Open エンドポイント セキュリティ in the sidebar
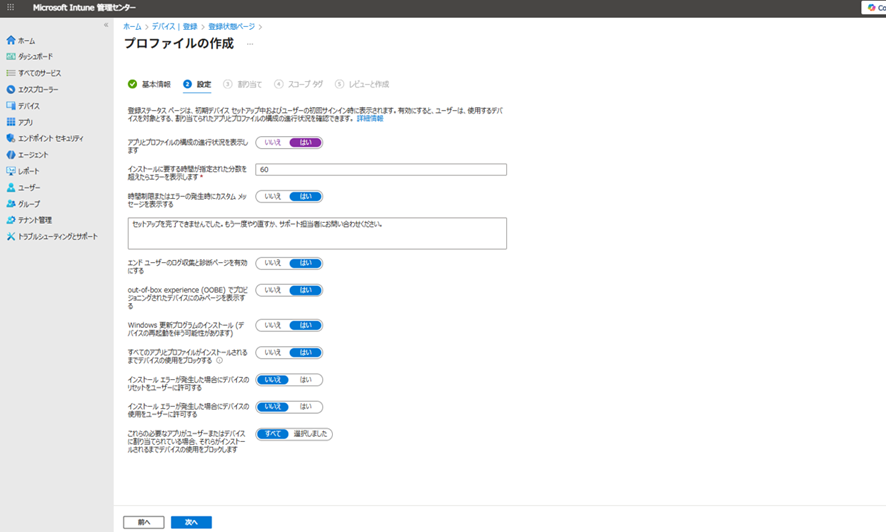Viewport: 886px width, 532px height. (50, 138)
